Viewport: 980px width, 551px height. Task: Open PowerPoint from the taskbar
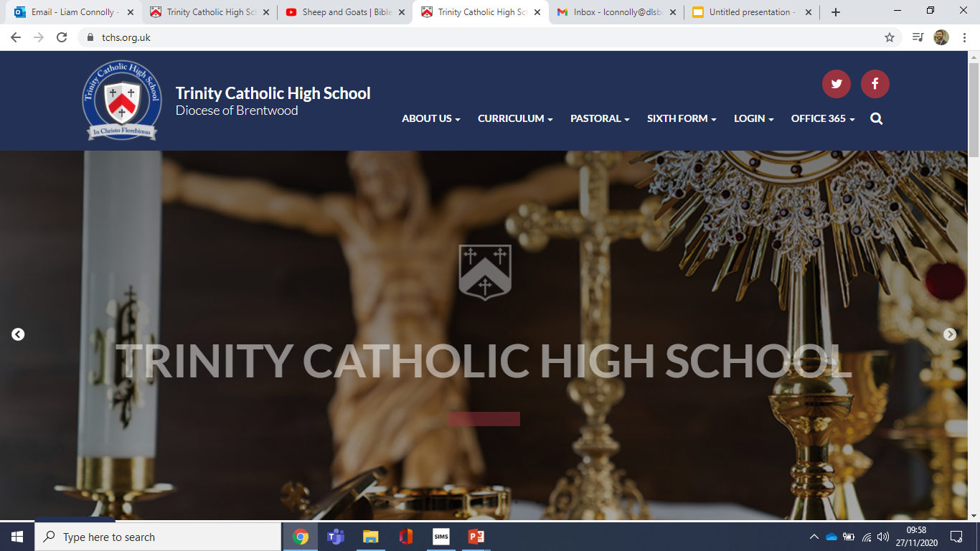[x=476, y=537]
